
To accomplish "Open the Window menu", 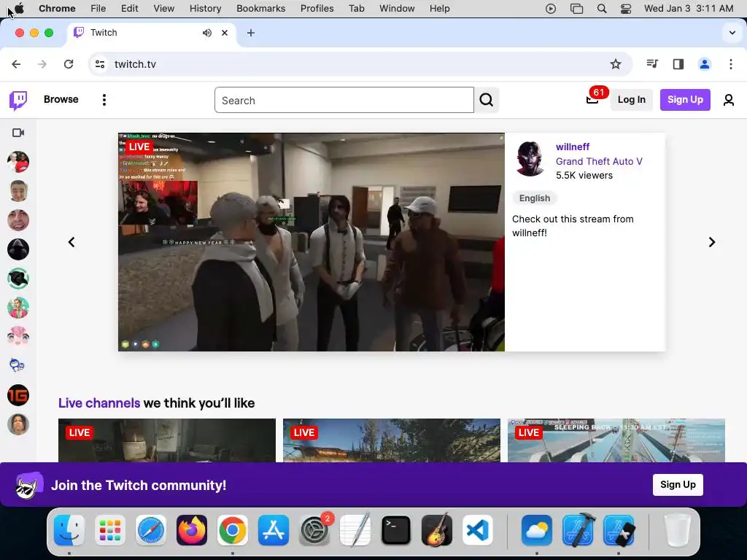I will tap(397, 9).
